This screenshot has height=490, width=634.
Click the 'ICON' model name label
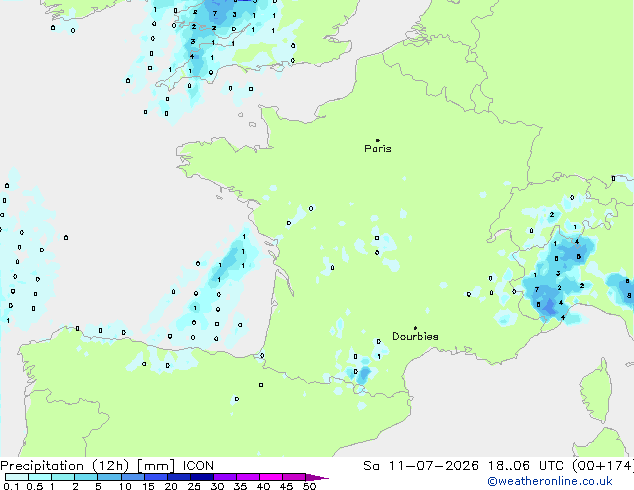tap(198, 466)
